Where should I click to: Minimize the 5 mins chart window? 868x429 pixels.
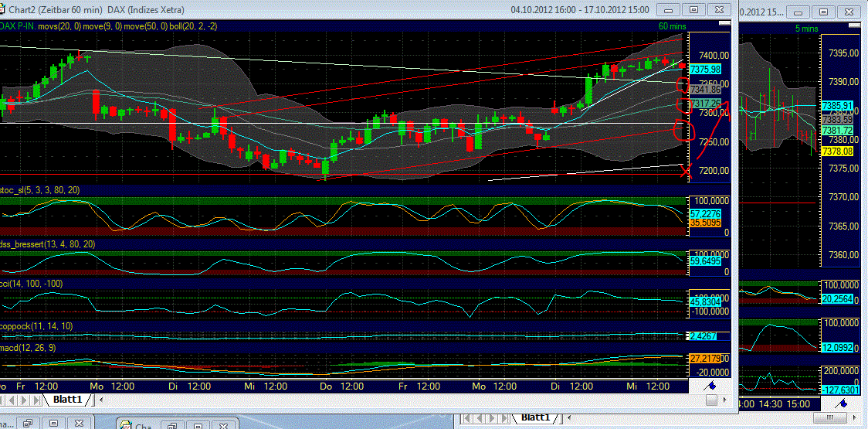pyautogui.click(x=798, y=12)
